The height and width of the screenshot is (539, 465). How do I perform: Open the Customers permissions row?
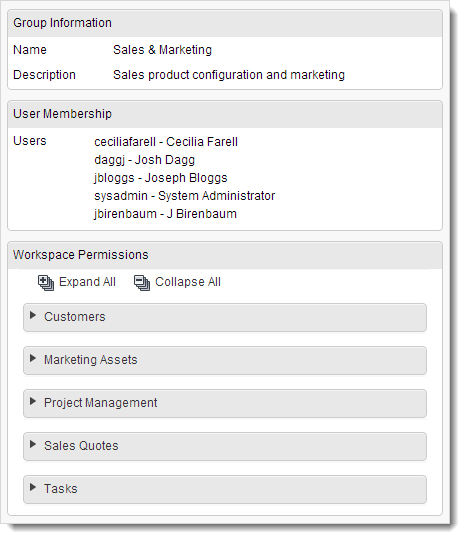click(225, 317)
